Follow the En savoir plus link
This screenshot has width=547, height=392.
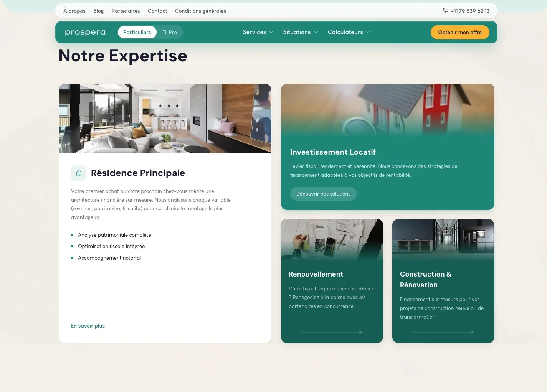[88, 326]
